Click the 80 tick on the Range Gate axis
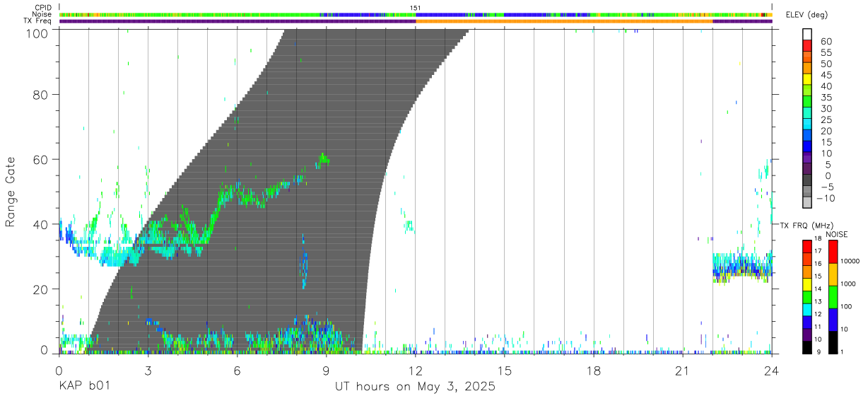The image size is (868, 401). [40, 94]
